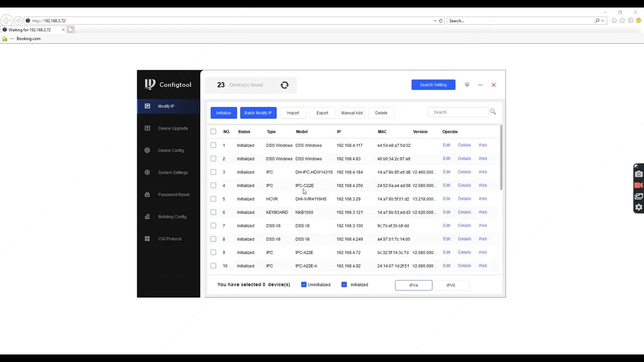644x362 pixels.
Task: Open Details for 192.168.4.83
Action: [x=464, y=158]
